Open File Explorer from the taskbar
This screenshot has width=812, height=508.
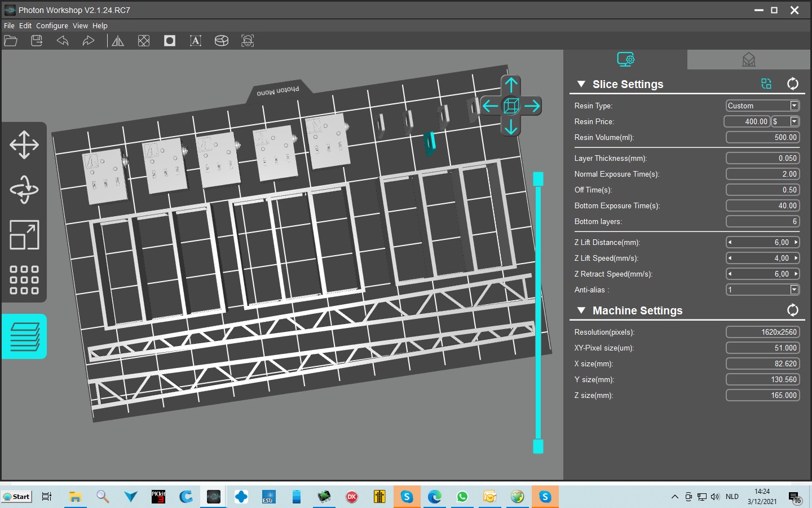tap(75, 497)
